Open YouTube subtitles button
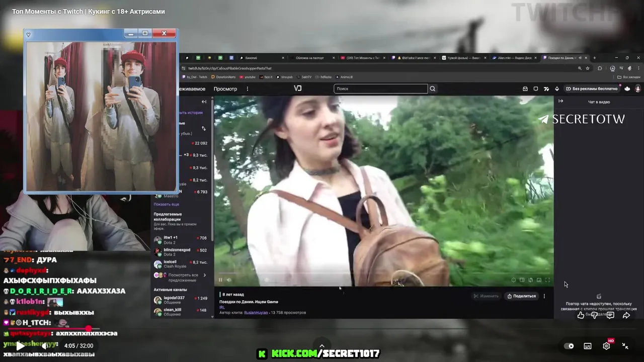The image size is (644, 362). [588, 346]
